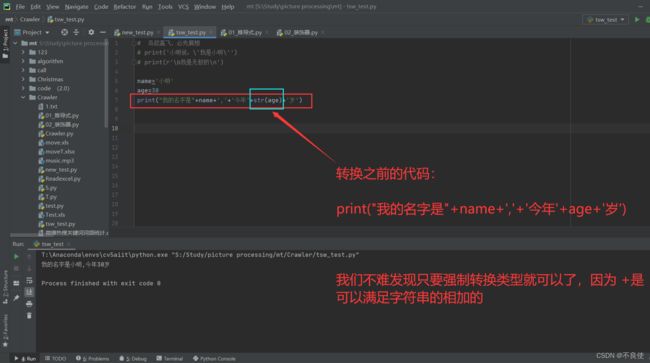
Task: Toggle the code fold marker on line 1
Action: [134, 43]
